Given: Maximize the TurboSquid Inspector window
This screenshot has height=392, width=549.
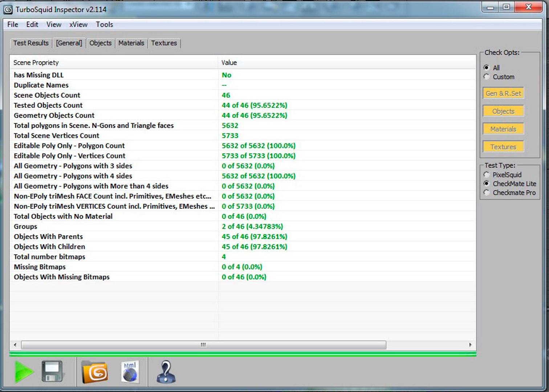Looking at the screenshot, I should point(506,7).
